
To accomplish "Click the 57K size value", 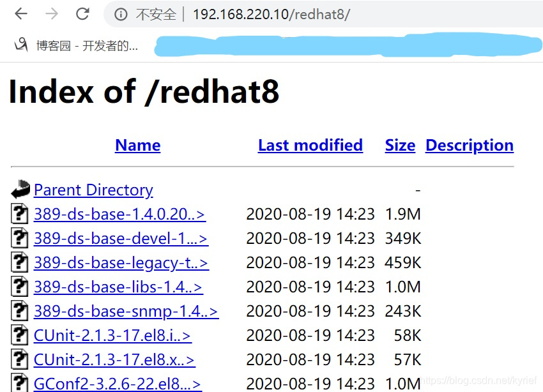I will point(408,359).
